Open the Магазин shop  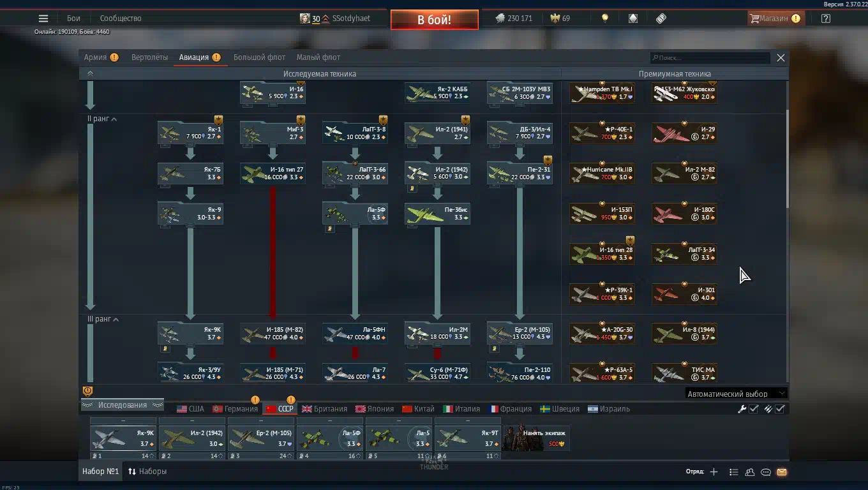[775, 19]
